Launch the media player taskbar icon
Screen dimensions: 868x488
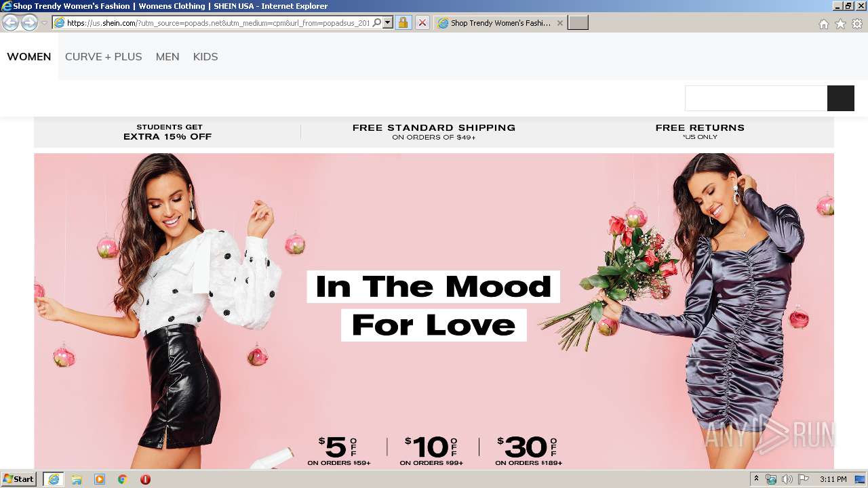[100, 479]
